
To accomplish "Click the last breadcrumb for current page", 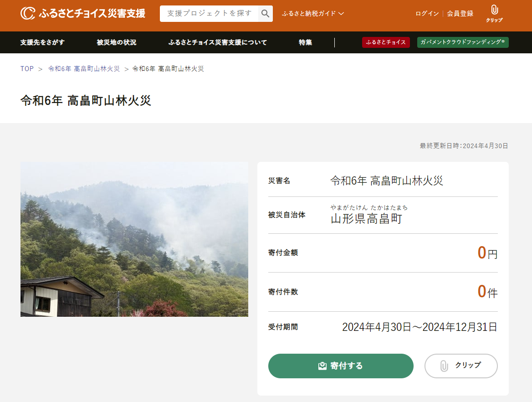I will pyautogui.click(x=168, y=69).
